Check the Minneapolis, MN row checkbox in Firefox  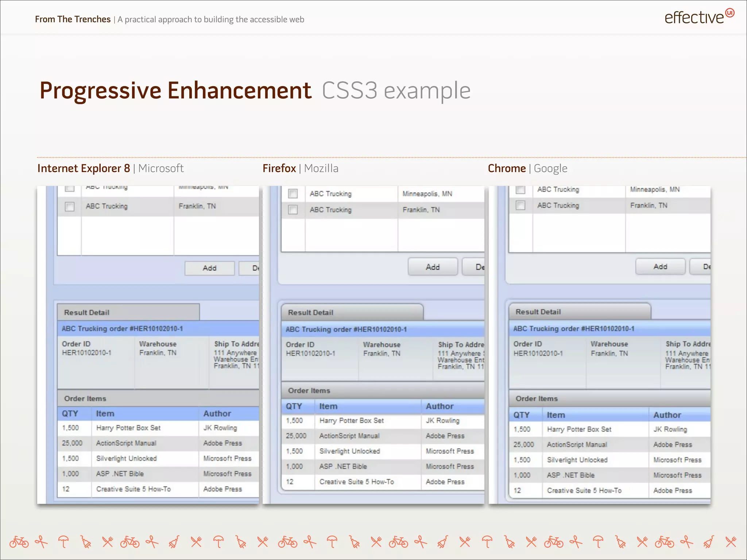[293, 194]
